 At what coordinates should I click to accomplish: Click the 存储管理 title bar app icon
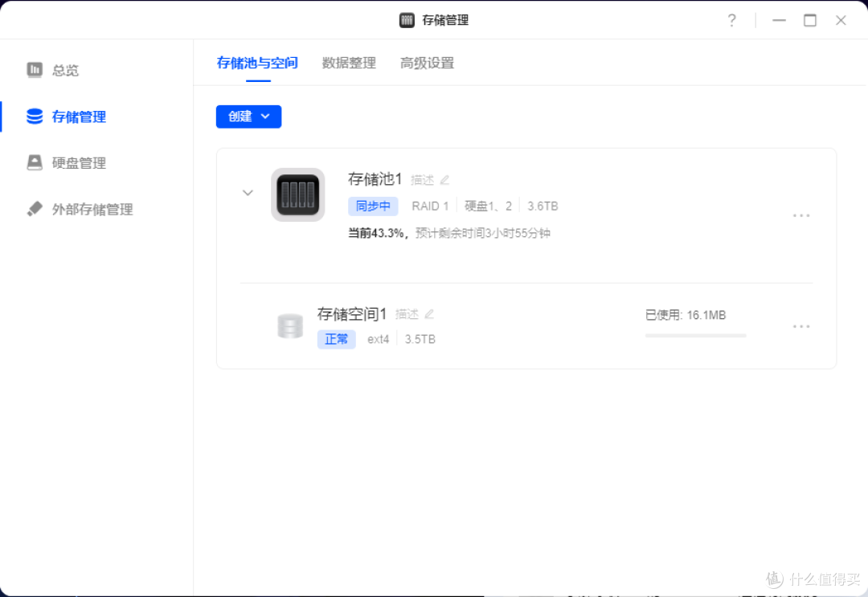coord(407,20)
